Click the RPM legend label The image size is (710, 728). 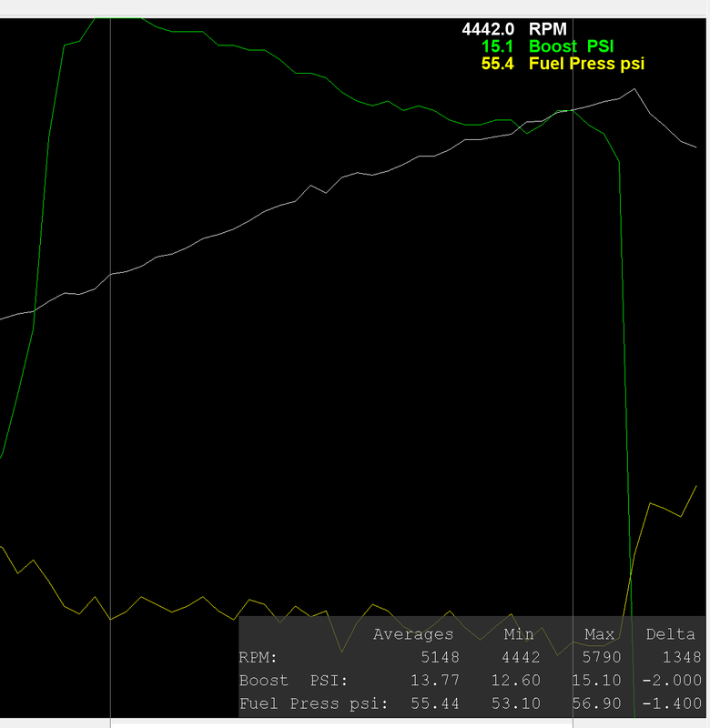[x=547, y=29]
